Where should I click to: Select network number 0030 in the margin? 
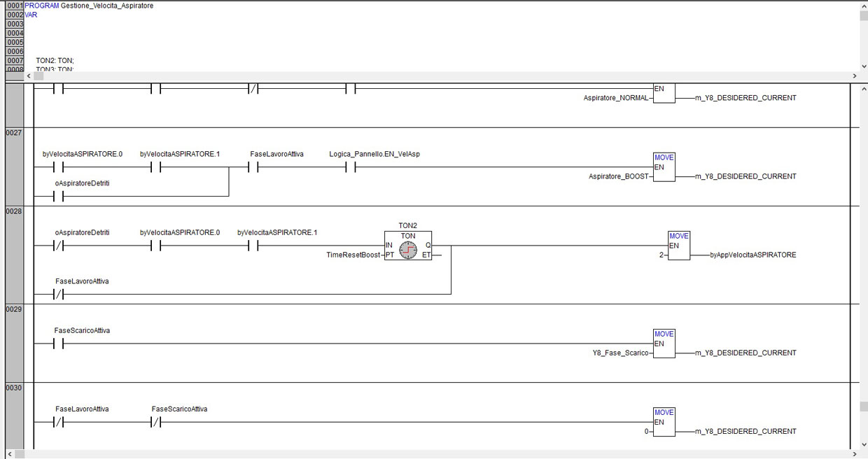(14, 387)
